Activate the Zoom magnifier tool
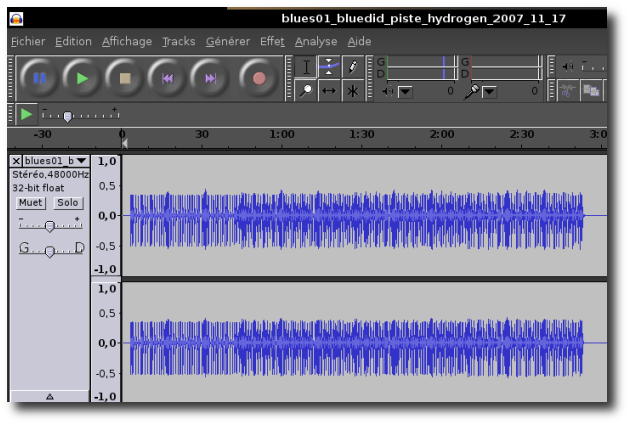 pyautogui.click(x=307, y=91)
